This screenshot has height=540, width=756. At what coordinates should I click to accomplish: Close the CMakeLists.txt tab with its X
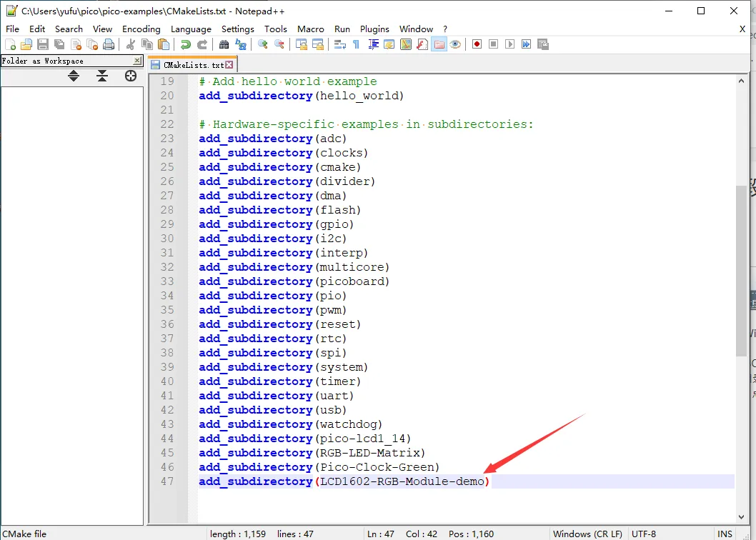click(x=229, y=64)
